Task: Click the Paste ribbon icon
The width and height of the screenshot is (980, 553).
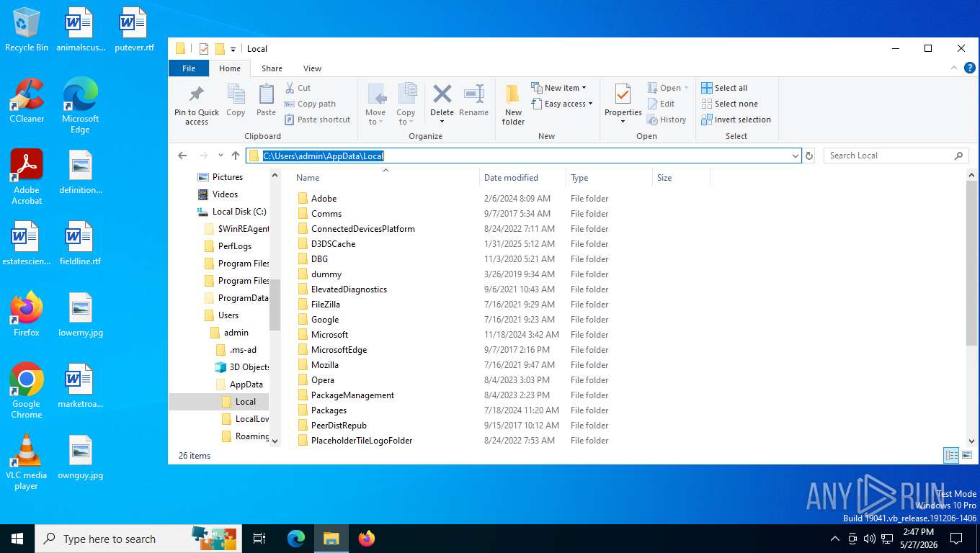Action: (266, 94)
